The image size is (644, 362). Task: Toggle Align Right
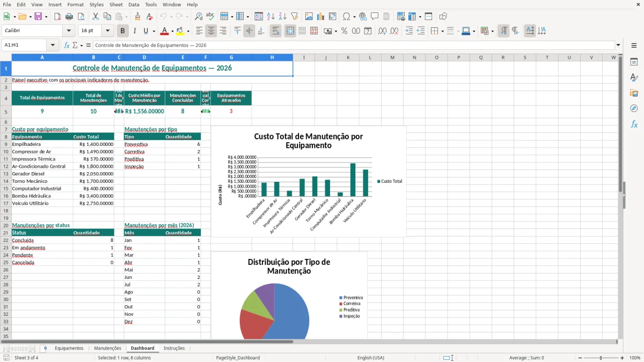click(x=223, y=31)
